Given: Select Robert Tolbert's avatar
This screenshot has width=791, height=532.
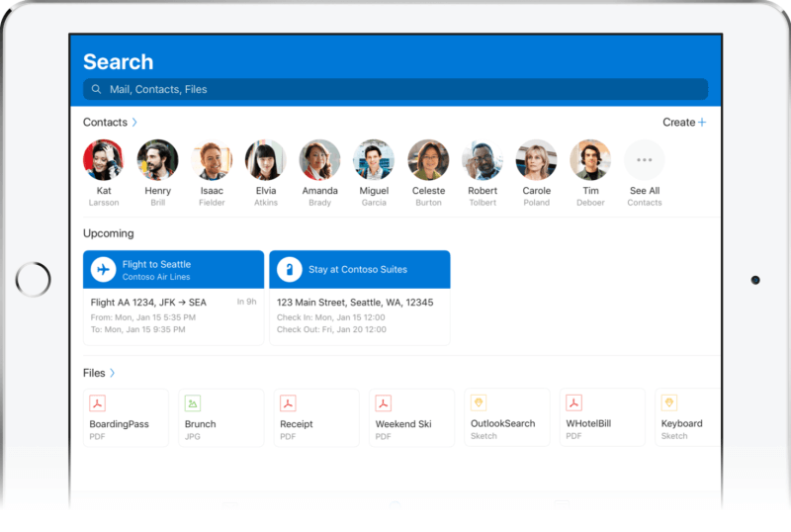Looking at the screenshot, I should pos(483,160).
